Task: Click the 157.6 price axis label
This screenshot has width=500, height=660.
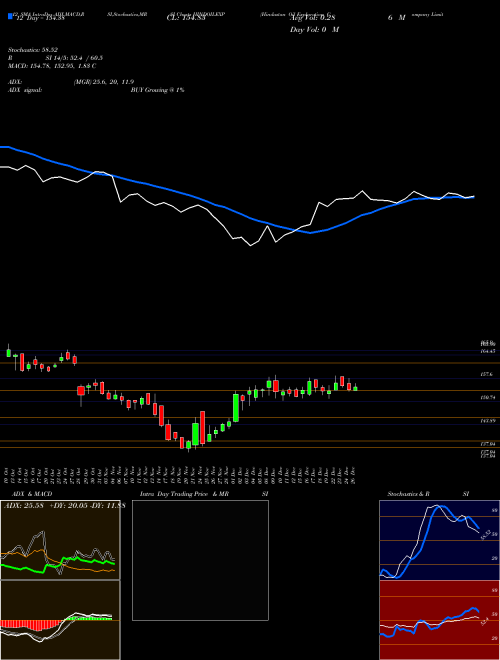Action: point(487,374)
